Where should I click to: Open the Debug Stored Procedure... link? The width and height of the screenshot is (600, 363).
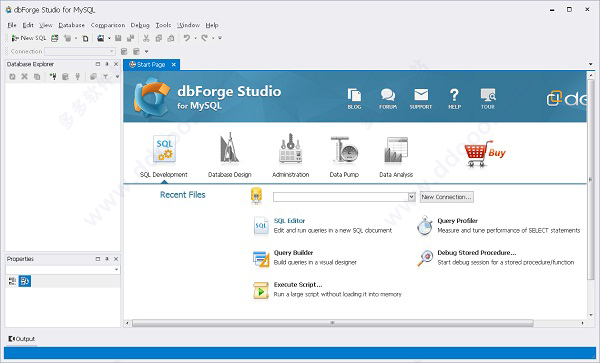click(477, 253)
